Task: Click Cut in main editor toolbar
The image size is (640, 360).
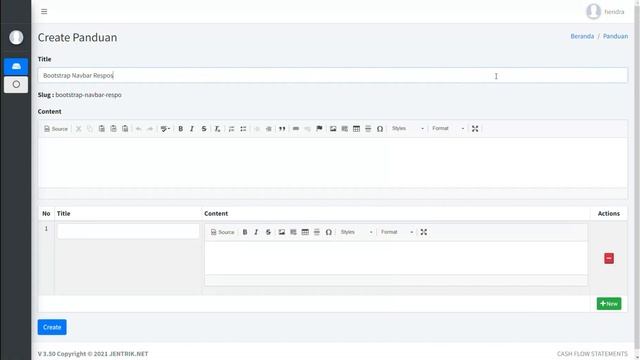Action: (x=78, y=129)
